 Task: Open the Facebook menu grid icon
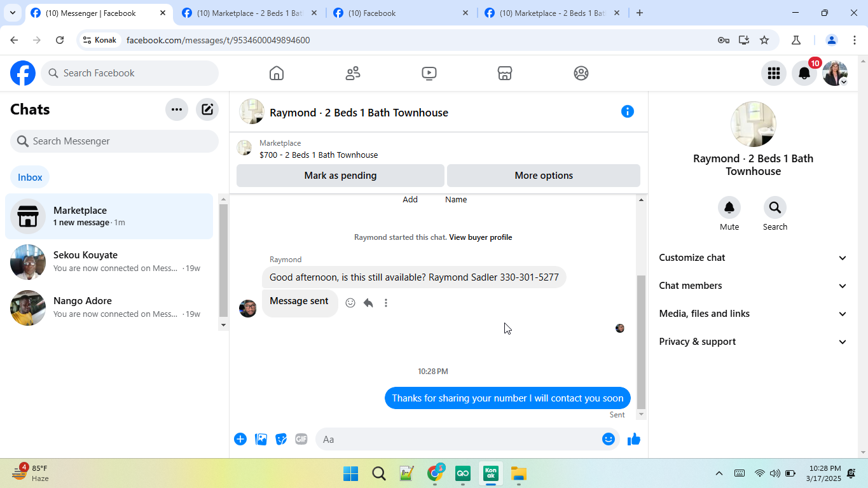pyautogui.click(x=774, y=73)
